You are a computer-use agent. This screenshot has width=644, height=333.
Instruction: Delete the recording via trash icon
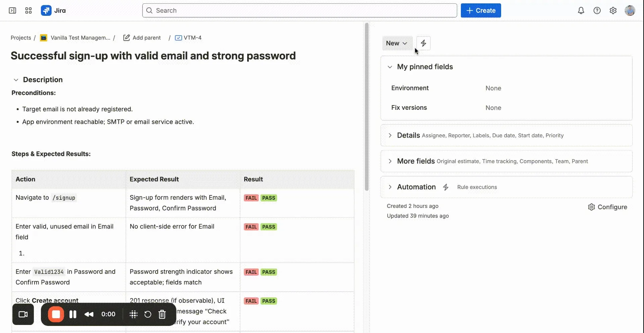tap(162, 314)
